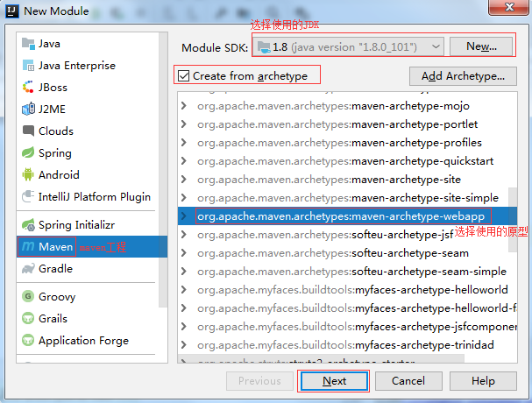Click the IntelliJ Platform Plugin icon
Viewport: 532px width, 403px height.
pyautogui.click(x=28, y=196)
